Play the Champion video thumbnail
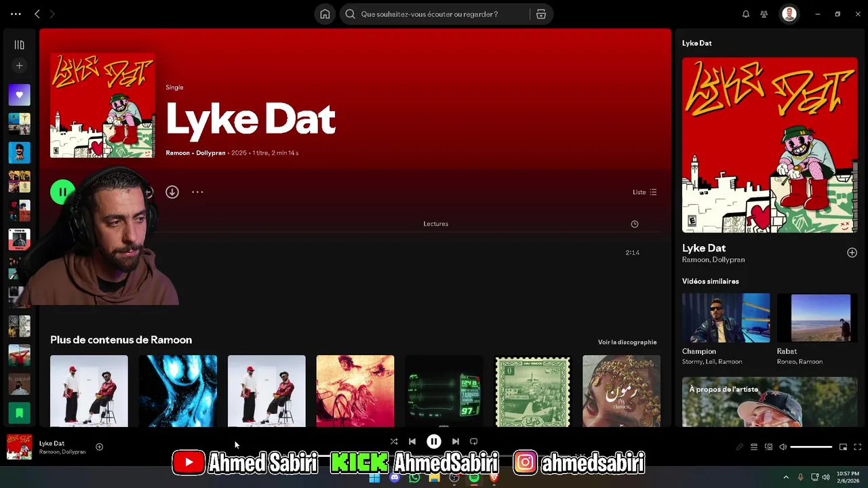 726,318
